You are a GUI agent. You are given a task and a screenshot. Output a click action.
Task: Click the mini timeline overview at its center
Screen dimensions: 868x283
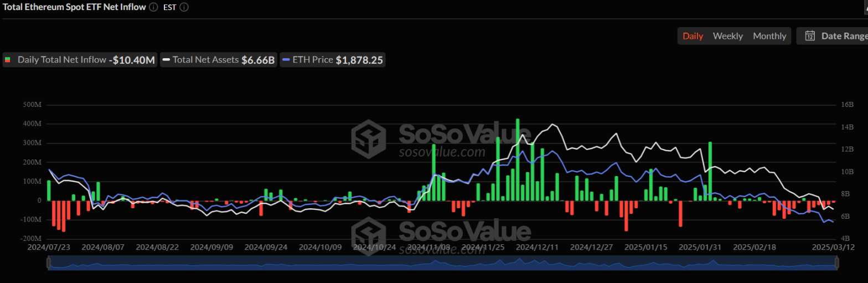[x=443, y=264]
